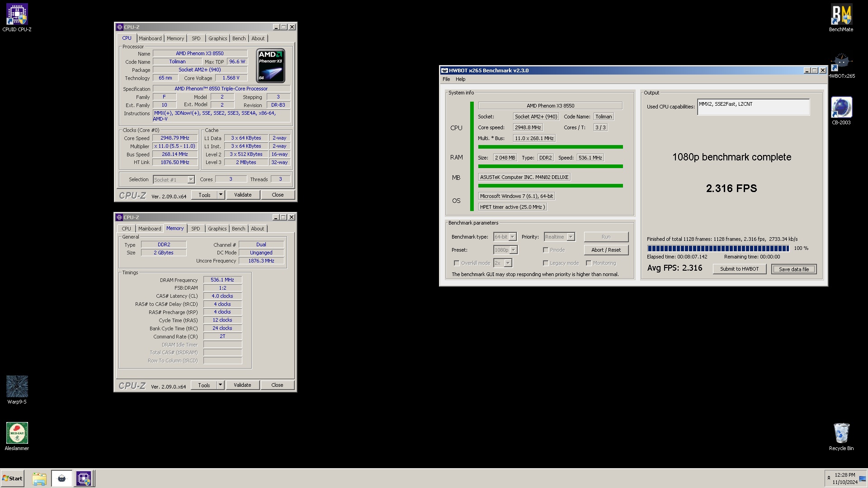
Task: Click the benchmark progress bar at 100%
Action: pos(718,248)
